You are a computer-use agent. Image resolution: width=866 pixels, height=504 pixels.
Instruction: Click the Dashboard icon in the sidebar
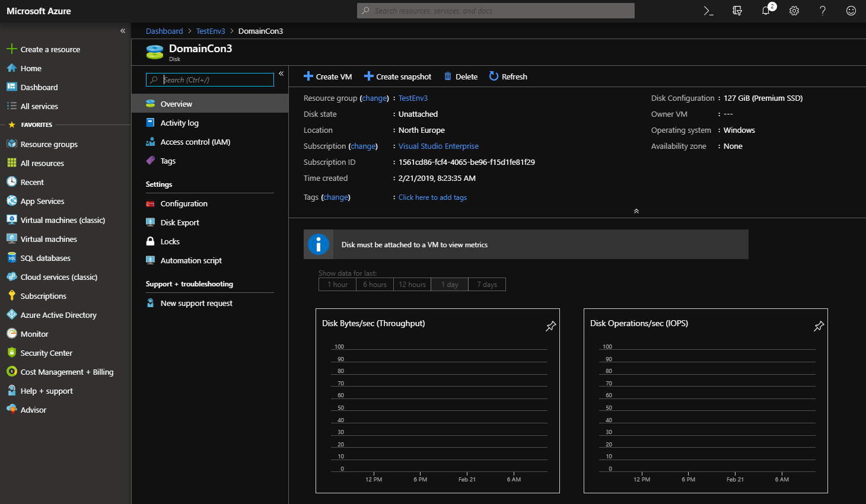[x=11, y=87]
